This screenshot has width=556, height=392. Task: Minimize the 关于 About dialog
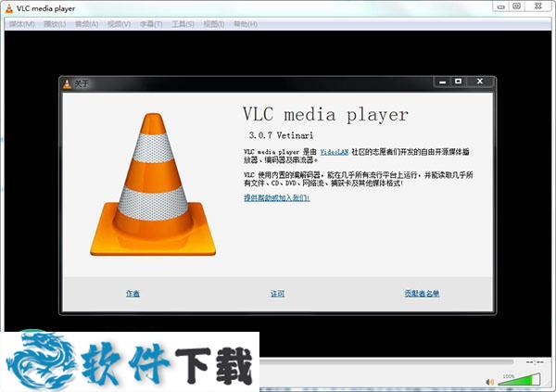pyautogui.click(x=442, y=82)
